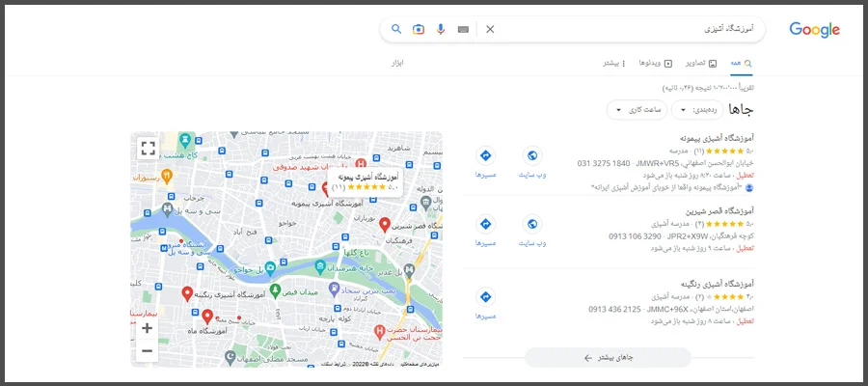The image size is (868, 386).
Task: Click phone number 031 3275 1840
Action: pos(604,163)
